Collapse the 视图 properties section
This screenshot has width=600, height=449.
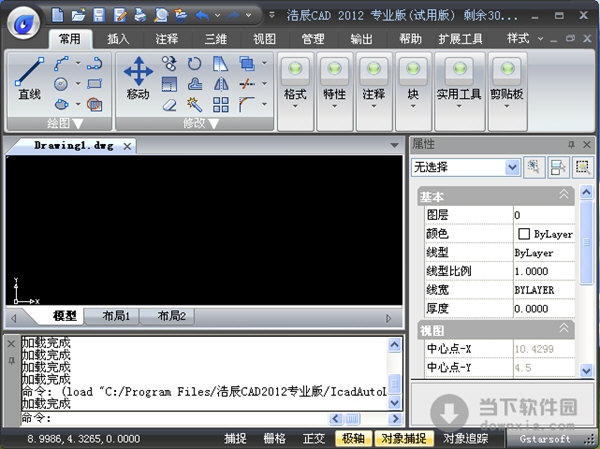coord(564,328)
